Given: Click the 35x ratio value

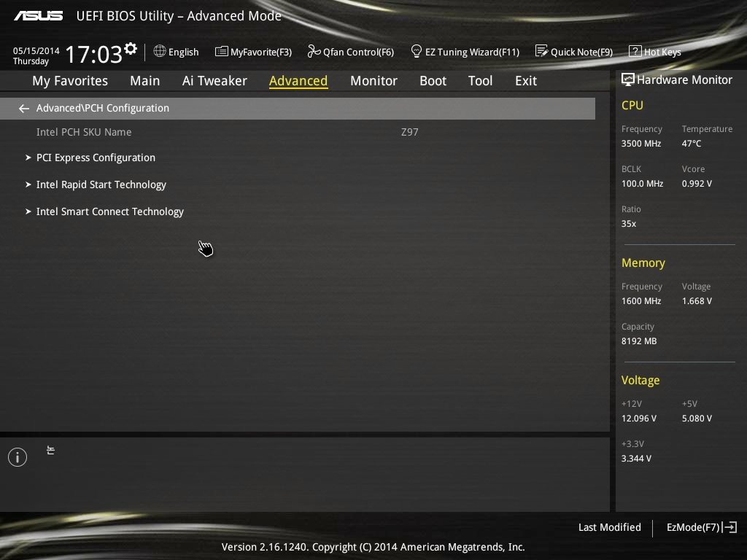Looking at the screenshot, I should pos(628,223).
